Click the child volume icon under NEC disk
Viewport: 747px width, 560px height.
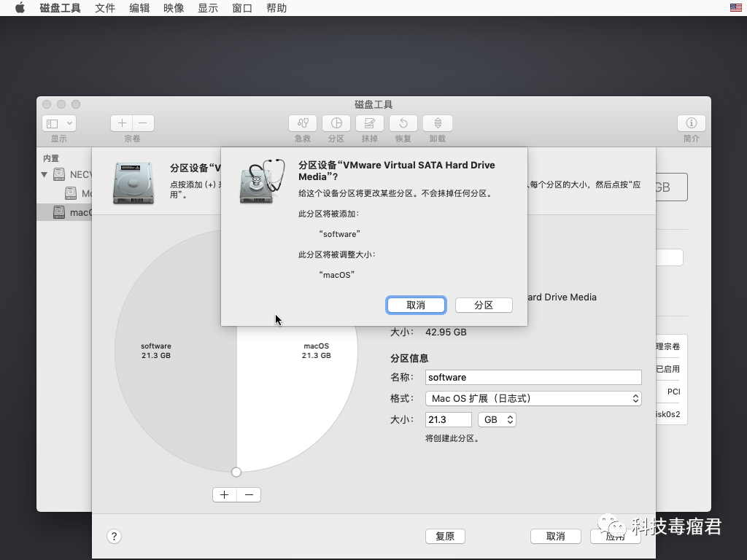pos(71,193)
